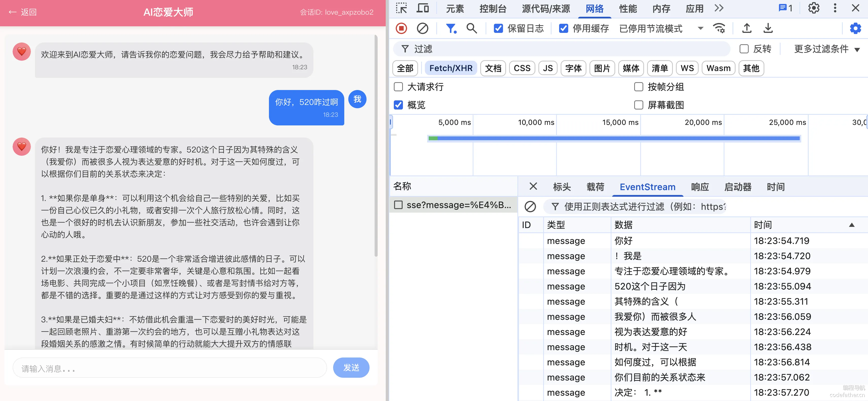Image resolution: width=868 pixels, height=401 pixels.
Task: Close the DevTools panel
Action: tap(855, 8)
